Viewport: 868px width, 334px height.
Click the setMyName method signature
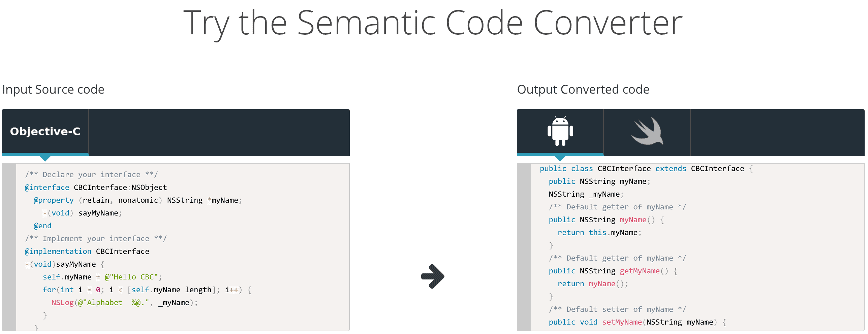click(x=638, y=322)
